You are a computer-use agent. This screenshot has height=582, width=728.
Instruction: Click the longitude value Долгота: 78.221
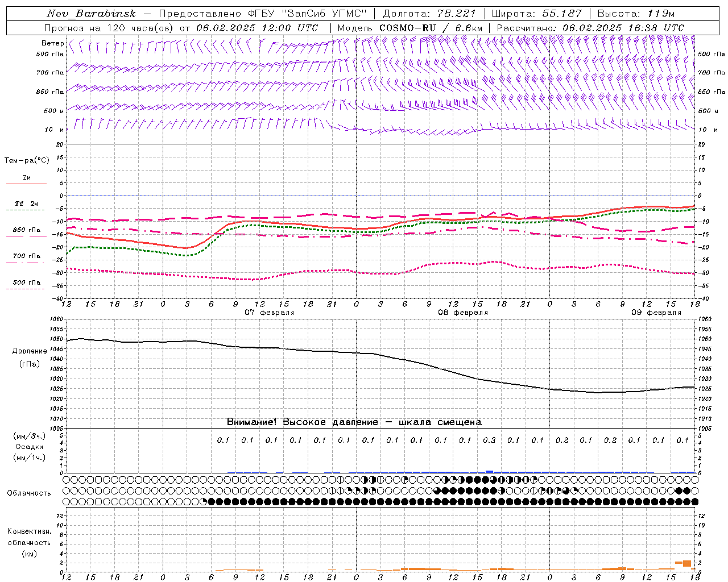click(x=430, y=14)
